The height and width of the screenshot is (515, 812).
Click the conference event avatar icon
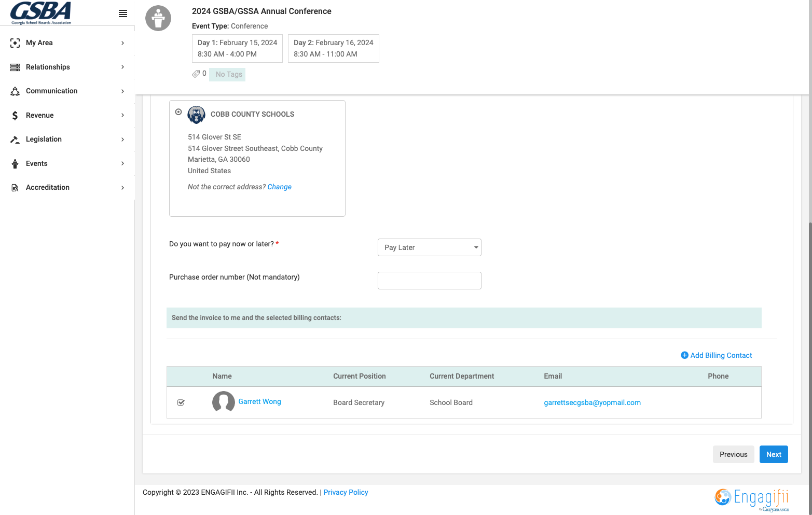[158, 18]
